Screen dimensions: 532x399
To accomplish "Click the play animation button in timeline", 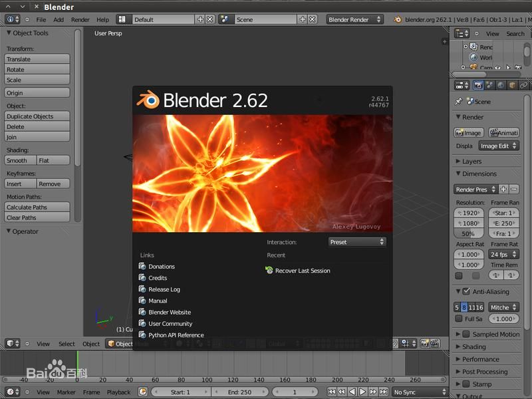I will tap(362, 392).
